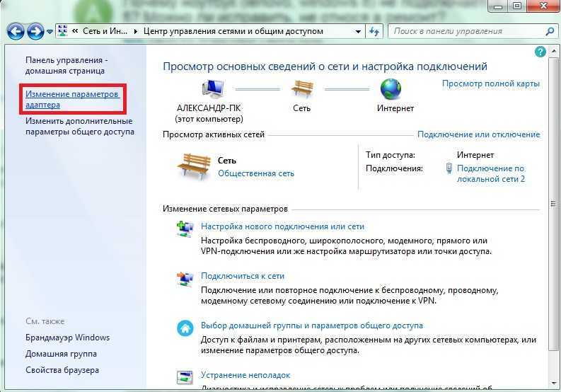Image resolution: width=561 pixels, height=392 pixels.
Task: Open 'Настройка нового подключения или сети'
Action: coord(282,226)
